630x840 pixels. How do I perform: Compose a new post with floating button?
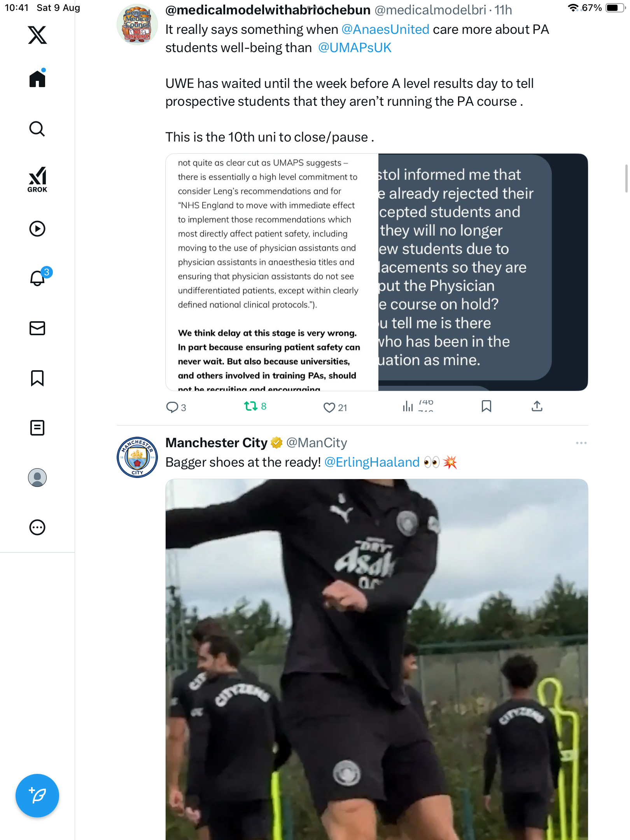pos(37,796)
